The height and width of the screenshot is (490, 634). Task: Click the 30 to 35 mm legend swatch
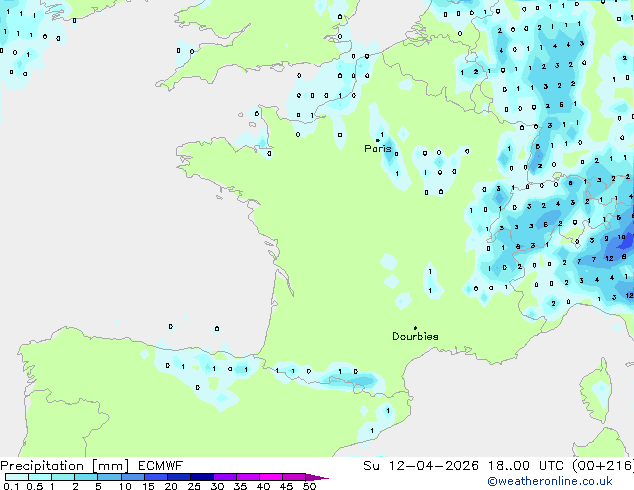pos(225,477)
